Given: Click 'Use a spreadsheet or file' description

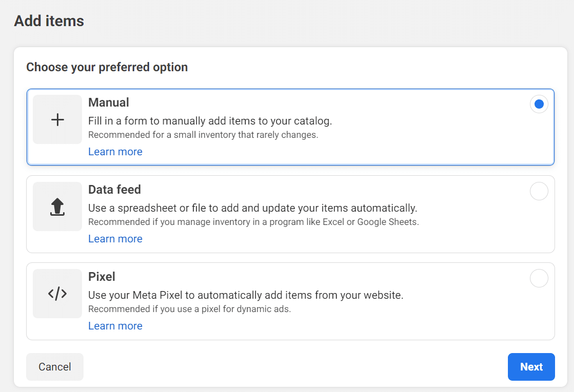Looking at the screenshot, I should (253, 209).
